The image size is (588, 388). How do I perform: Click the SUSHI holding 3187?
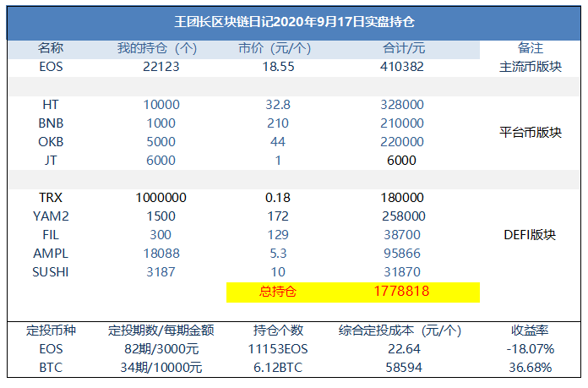point(161,272)
